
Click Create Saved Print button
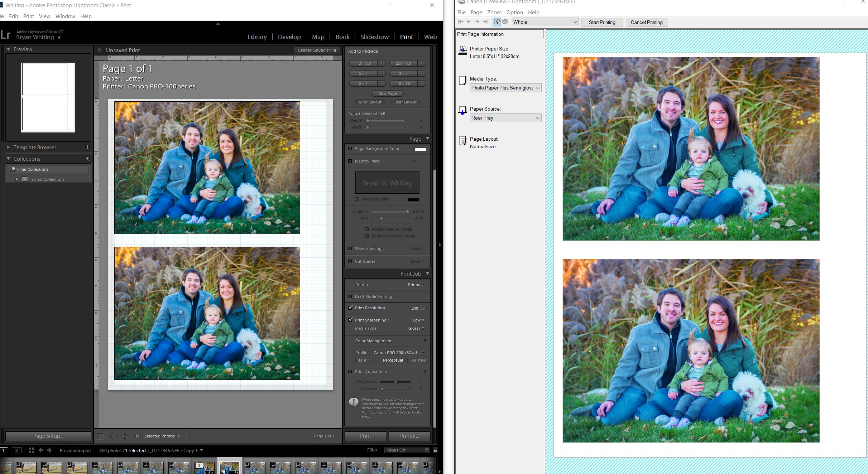click(317, 50)
